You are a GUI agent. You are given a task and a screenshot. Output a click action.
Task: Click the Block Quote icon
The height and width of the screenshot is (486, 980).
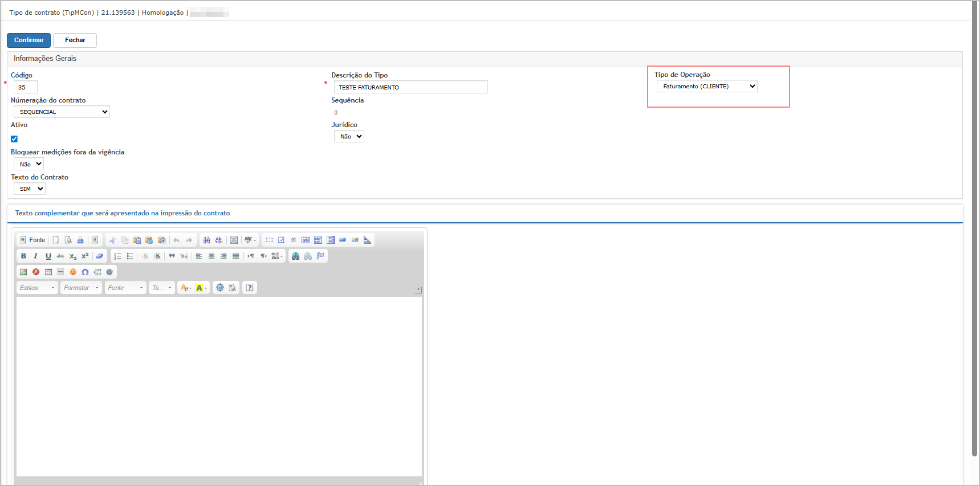(x=172, y=256)
